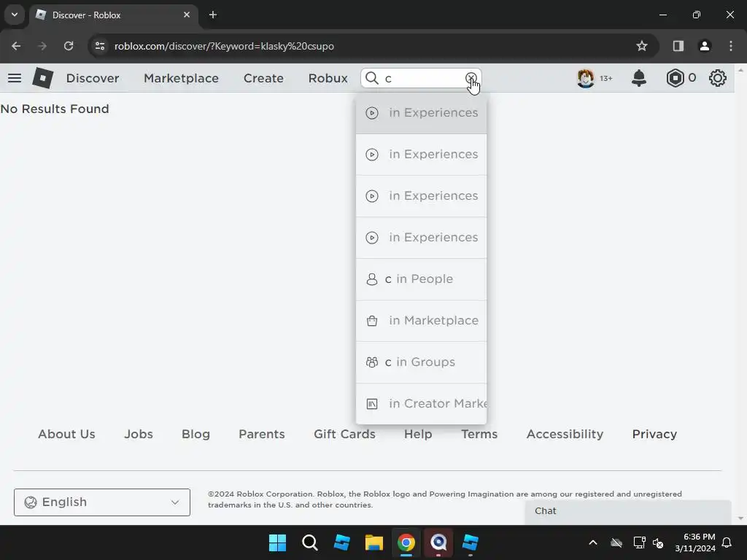Go forward in browser history
747x560 pixels.
(42, 46)
